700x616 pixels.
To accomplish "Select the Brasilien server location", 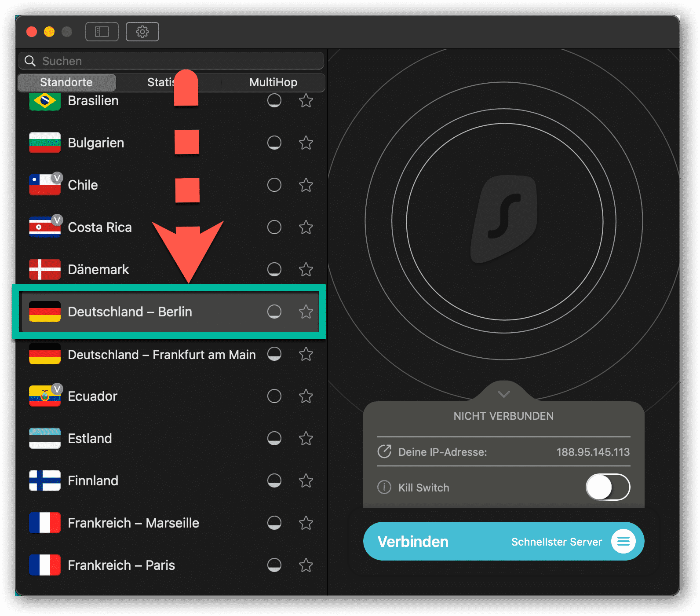I will click(171, 102).
